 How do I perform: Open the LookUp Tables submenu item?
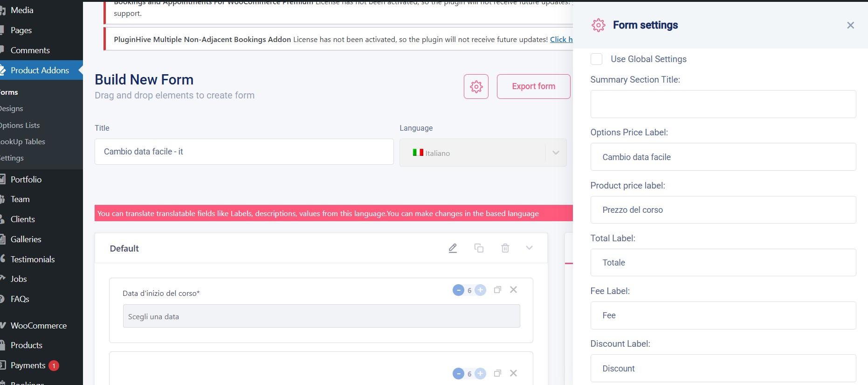22,142
